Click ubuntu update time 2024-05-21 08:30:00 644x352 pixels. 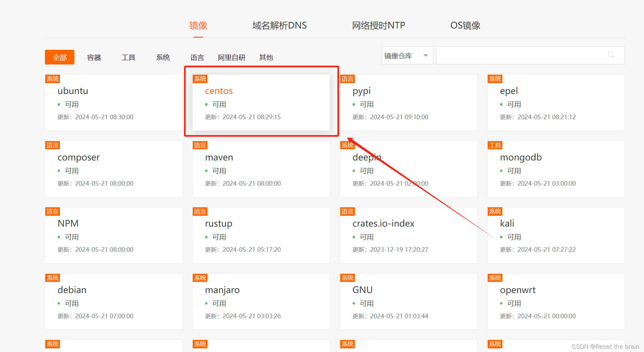[104, 117]
